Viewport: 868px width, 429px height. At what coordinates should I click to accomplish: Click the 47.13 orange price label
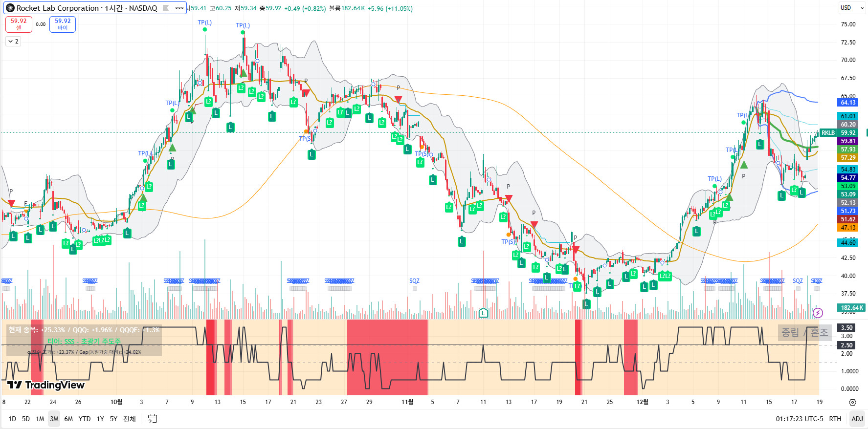point(848,228)
